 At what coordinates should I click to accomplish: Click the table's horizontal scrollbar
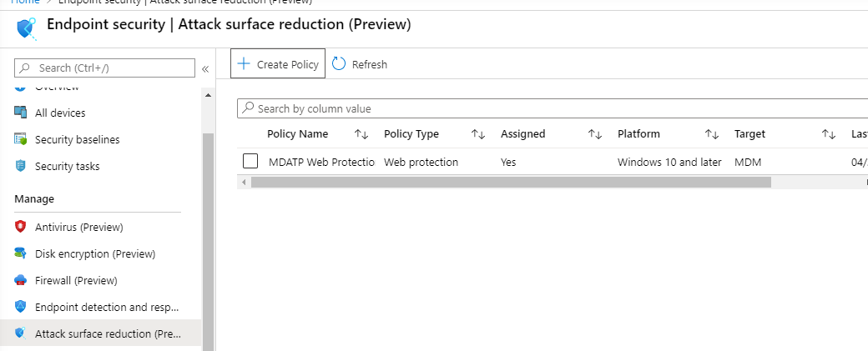tap(511, 182)
